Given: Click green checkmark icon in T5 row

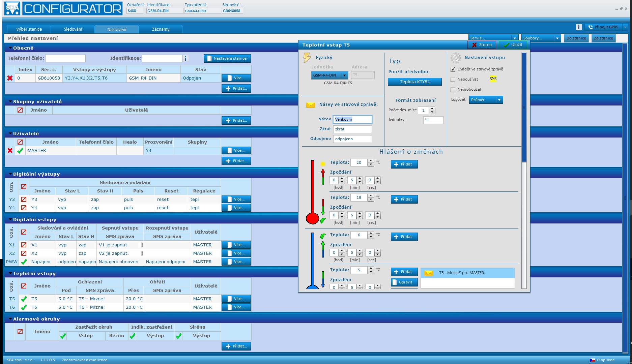Looking at the screenshot, I should tap(24, 299).
